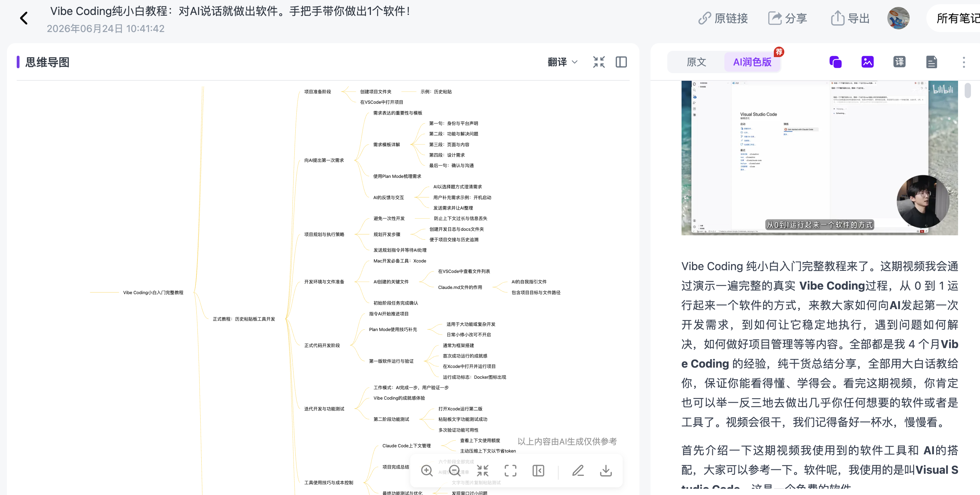980x495 pixels.
Task: Select the 规划开发步骤 node
Action: 387,234
